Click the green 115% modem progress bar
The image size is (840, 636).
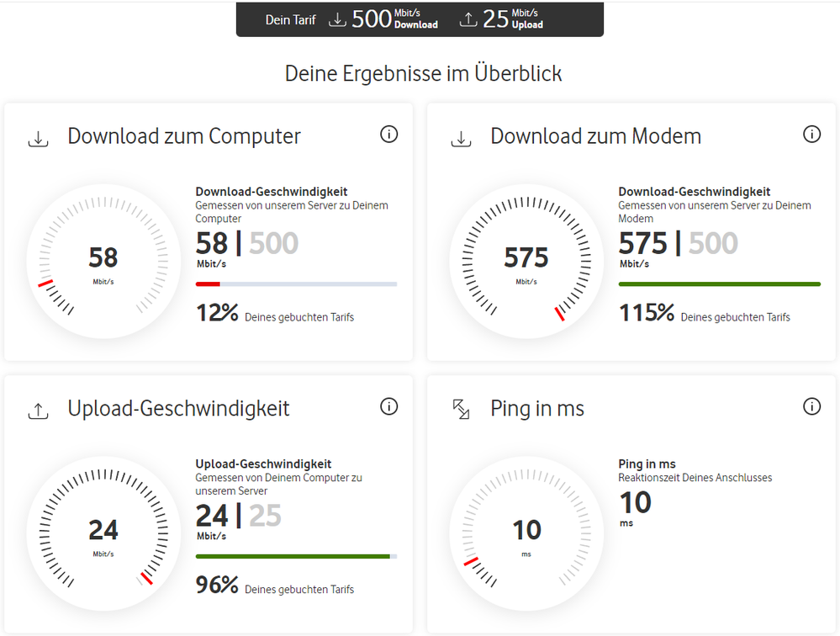(719, 284)
